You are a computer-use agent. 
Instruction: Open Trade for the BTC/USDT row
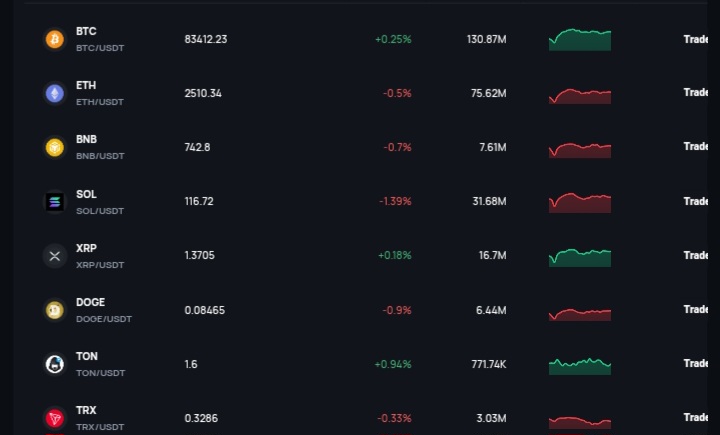(695, 39)
